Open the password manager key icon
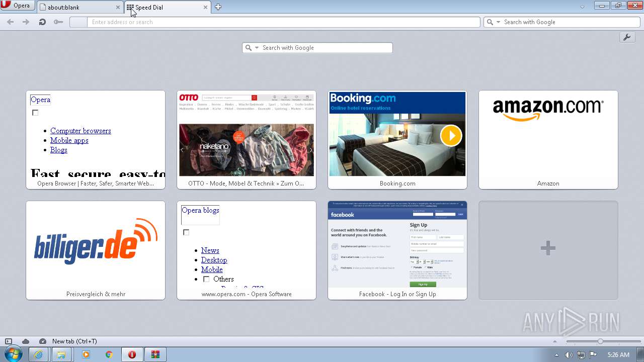 tap(58, 22)
